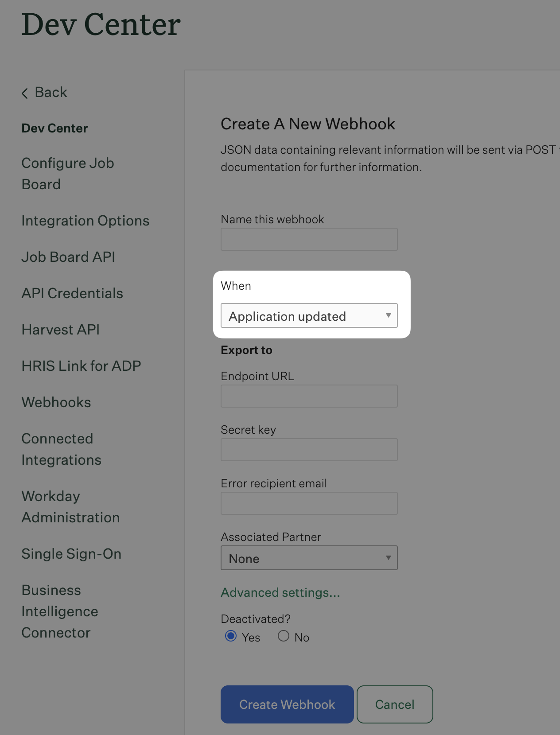Go to Integration Options page
Screen dimensions: 560x735
(x=85, y=221)
